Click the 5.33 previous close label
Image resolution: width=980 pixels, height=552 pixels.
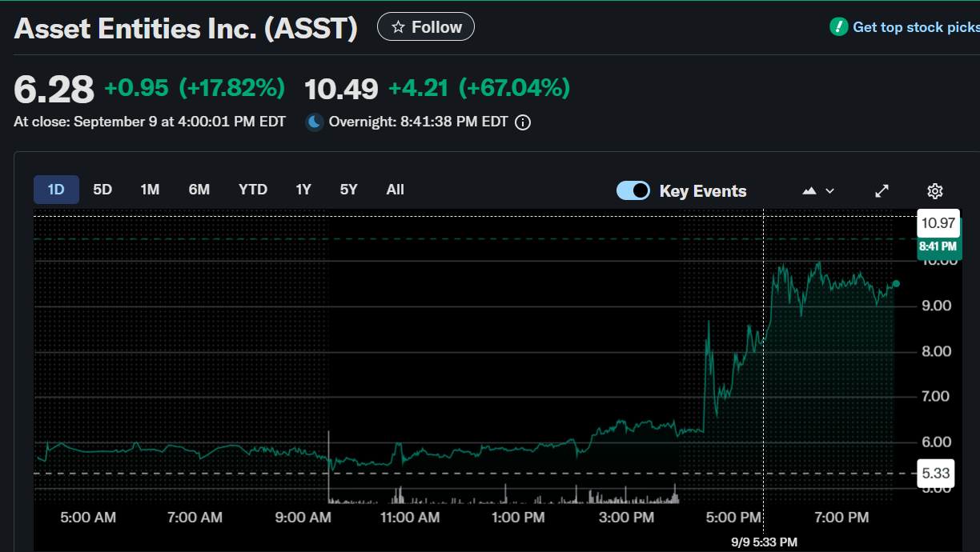click(x=936, y=474)
